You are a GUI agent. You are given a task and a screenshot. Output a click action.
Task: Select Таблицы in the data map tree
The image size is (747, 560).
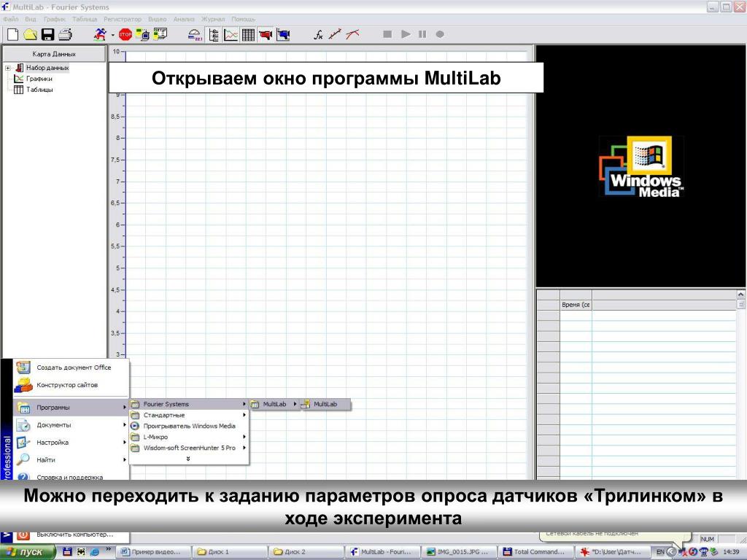coord(39,90)
